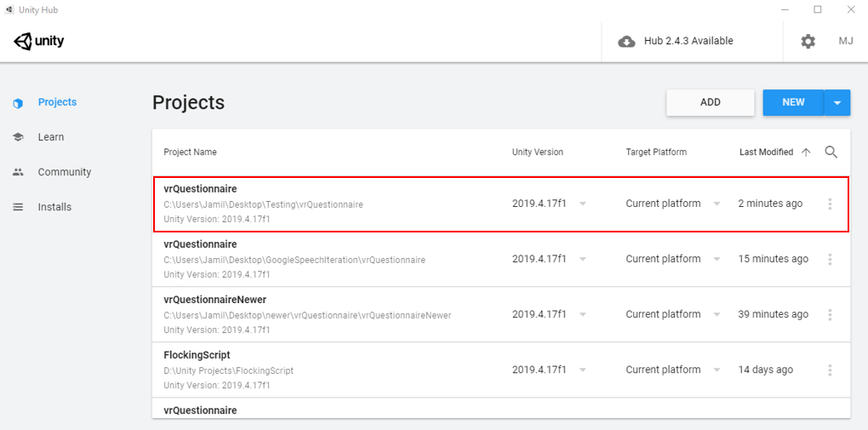This screenshot has width=868, height=430.
Task: Open Unity Version dropdown for GoogleSpeechIteration project
Action: click(582, 260)
